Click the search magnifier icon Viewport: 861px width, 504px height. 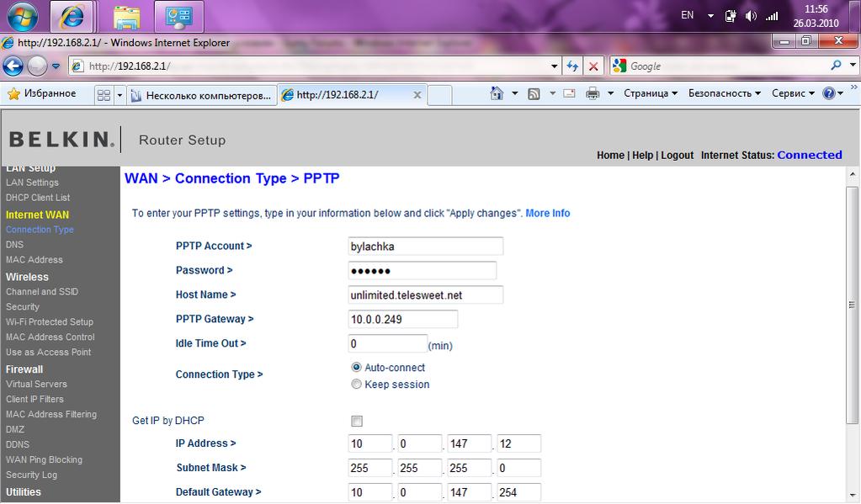coord(836,66)
